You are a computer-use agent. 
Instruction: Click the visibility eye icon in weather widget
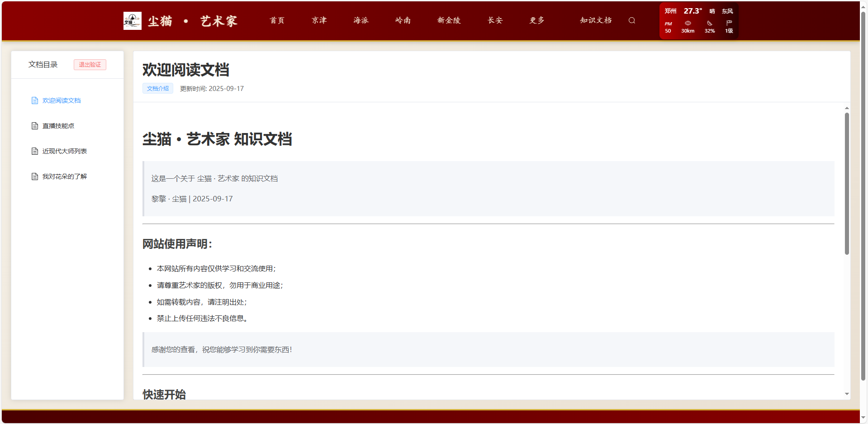pos(688,23)
